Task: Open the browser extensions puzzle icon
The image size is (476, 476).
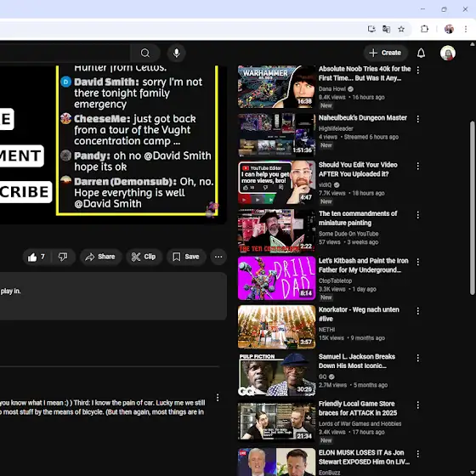Action: (424, 29)
